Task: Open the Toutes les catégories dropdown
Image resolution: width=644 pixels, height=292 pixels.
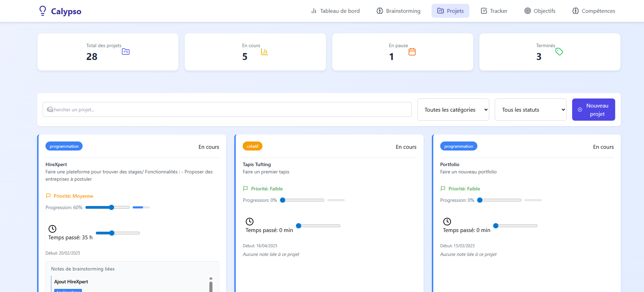Action: tap(453, 110)
